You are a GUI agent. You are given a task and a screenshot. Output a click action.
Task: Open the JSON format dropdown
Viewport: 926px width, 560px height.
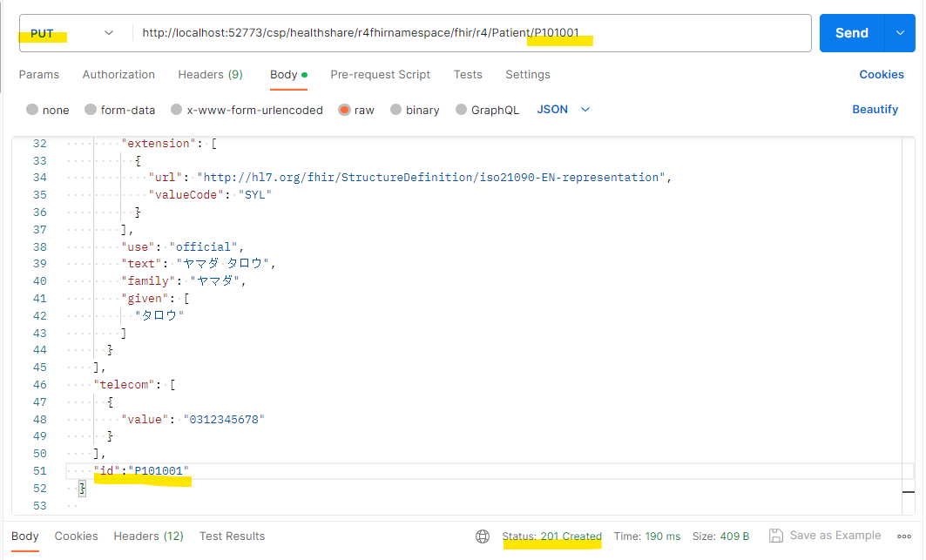[563, 110]
